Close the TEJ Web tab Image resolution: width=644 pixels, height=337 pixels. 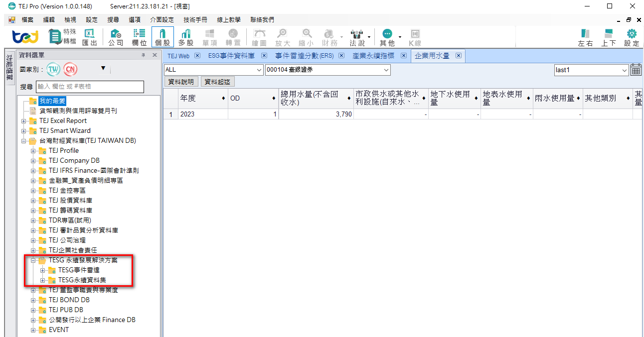[x=197, y=56]
